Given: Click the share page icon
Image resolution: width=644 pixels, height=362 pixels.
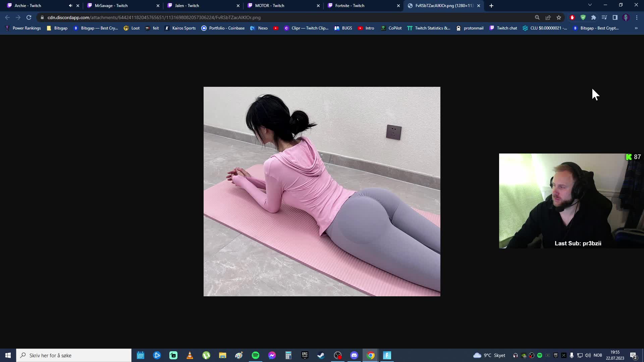Looking at the screenshot, I should pos(548,17).
